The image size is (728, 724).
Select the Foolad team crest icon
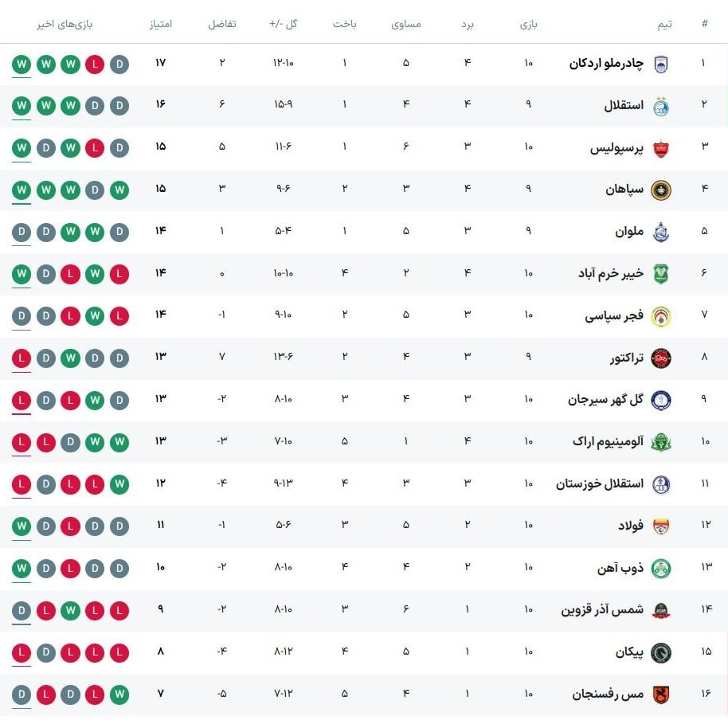[x=660, y=526]
